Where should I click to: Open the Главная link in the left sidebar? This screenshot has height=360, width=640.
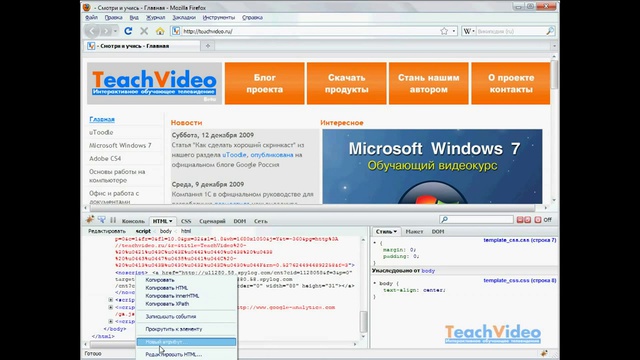coord(102,119)
